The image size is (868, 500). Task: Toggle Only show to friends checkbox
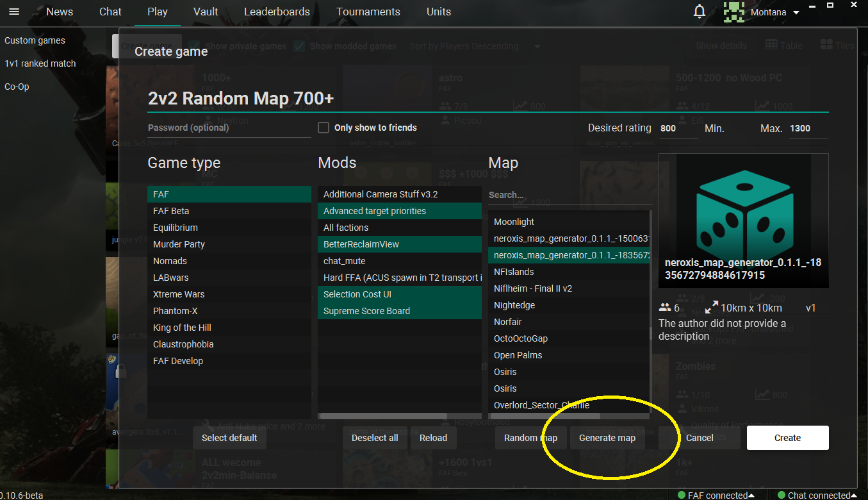click(x=323, y=128)
